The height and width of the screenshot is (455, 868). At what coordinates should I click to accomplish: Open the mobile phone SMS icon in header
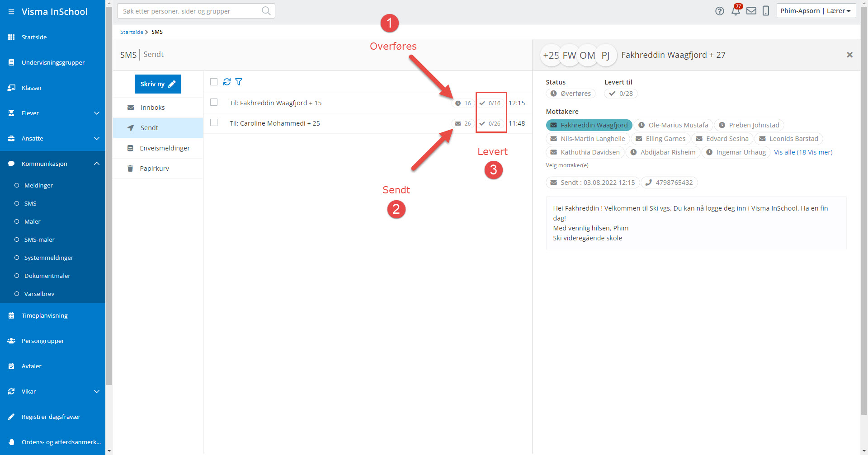click(766, 11)
